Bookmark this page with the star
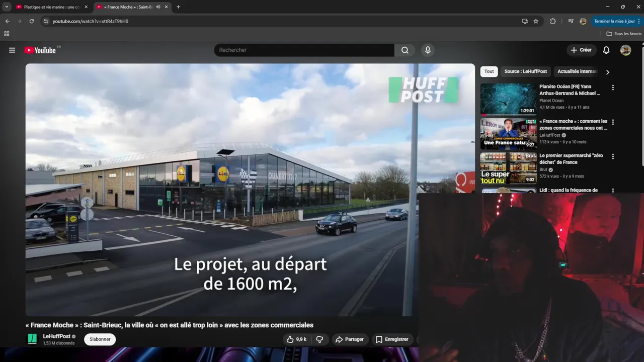 pos(536,21)
